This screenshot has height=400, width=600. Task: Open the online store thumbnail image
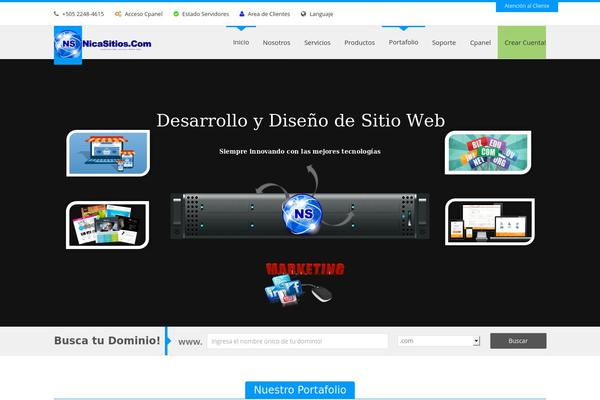tap(108, 153)
